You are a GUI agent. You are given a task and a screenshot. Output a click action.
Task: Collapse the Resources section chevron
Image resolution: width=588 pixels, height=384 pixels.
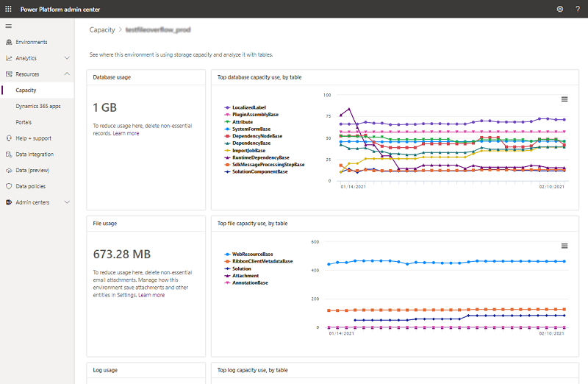coord(67,74)
